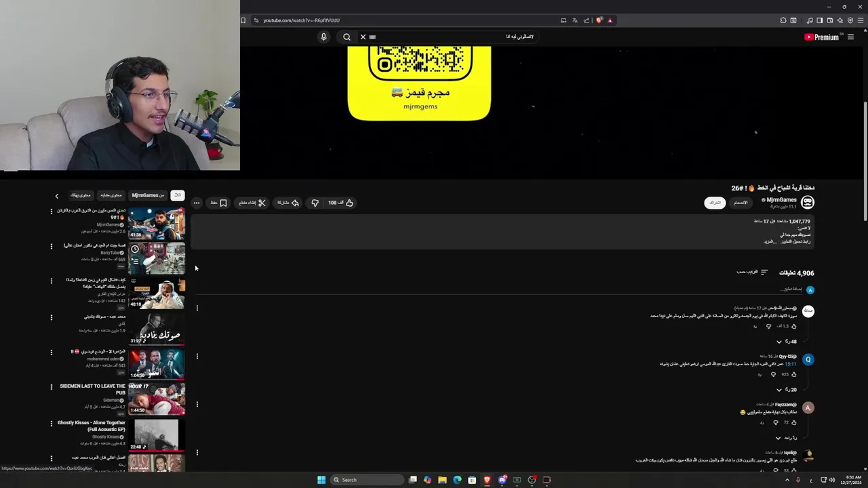Click the browser address bar URL
This screenshot has height=488, width=868.
pos(302,20)
